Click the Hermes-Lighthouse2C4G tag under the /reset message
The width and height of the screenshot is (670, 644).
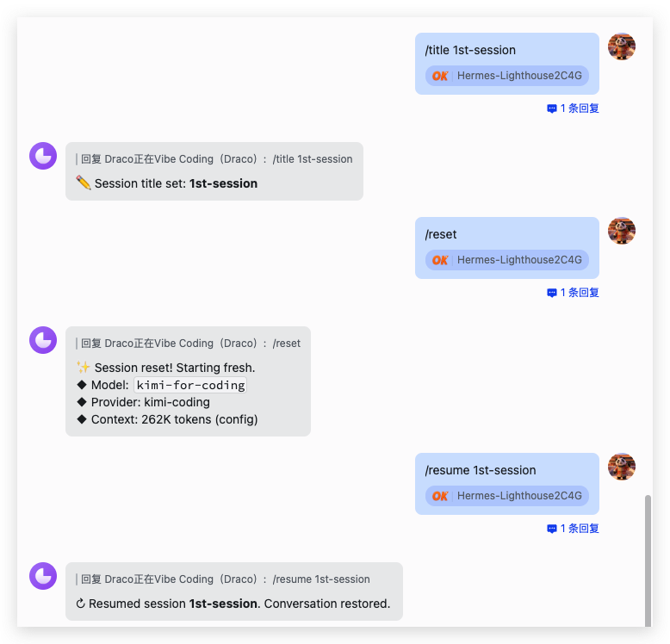(518, 260)
